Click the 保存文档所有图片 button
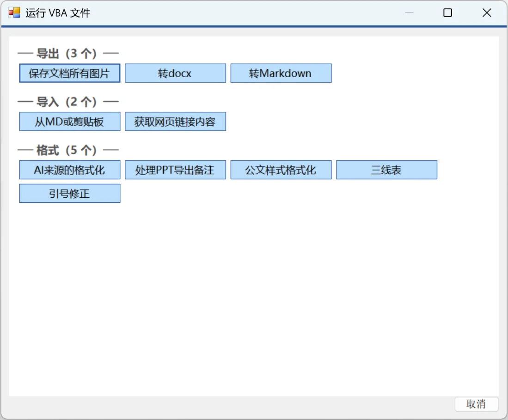The height and width of the screenshot is (420, 508). click(x=70, y=73)
